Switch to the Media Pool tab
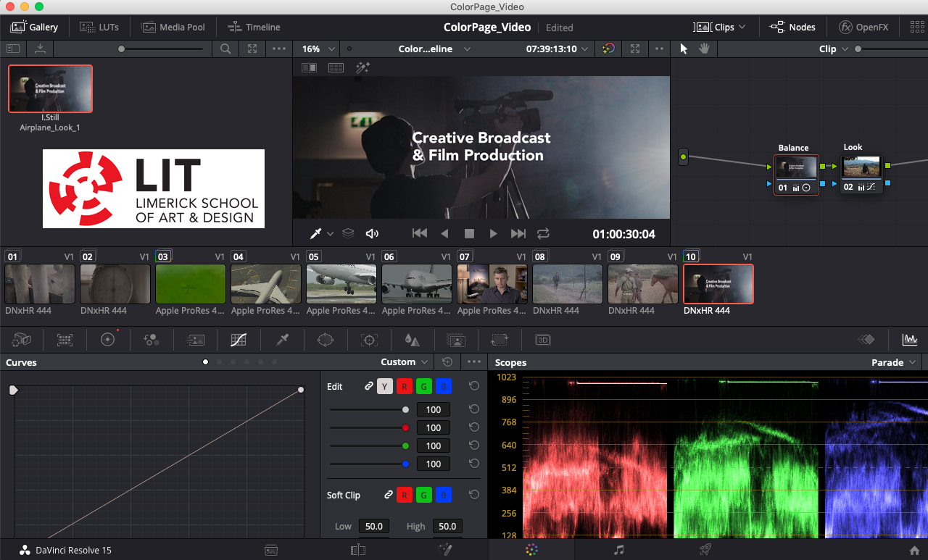This screenshot has height=560, width=928. pos(173,28)
